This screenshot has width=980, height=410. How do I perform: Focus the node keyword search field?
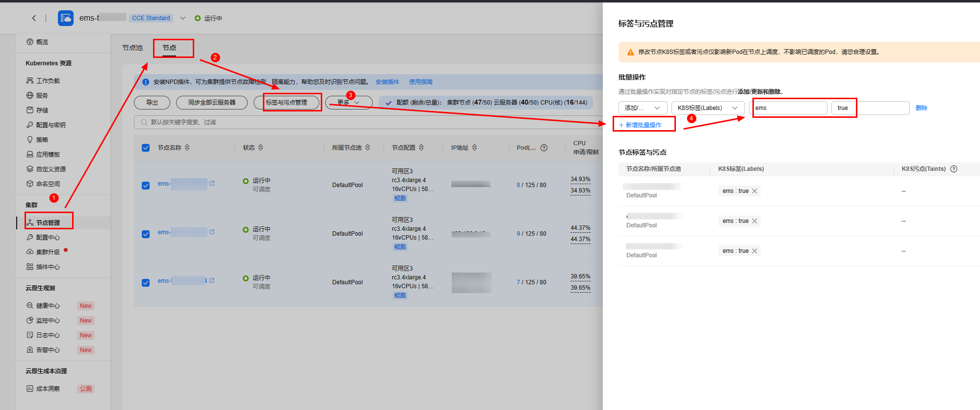[x=368, y=122]
